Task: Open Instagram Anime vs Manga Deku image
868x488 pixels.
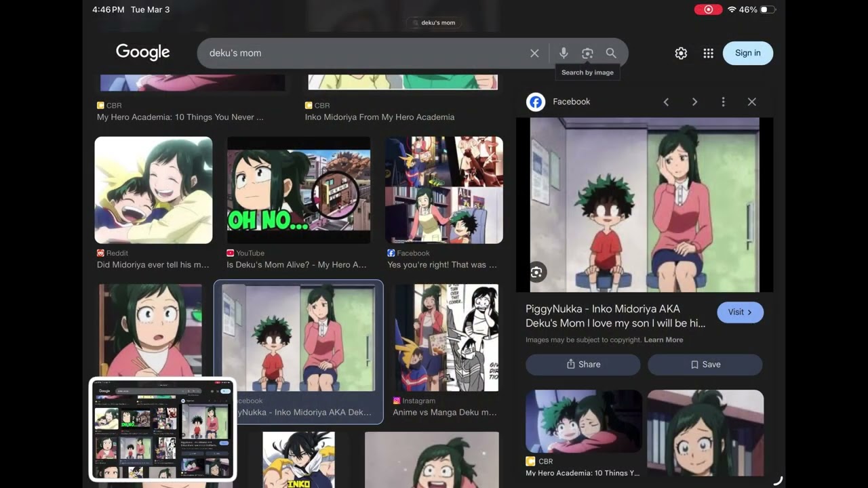Action: coord(446,338)
